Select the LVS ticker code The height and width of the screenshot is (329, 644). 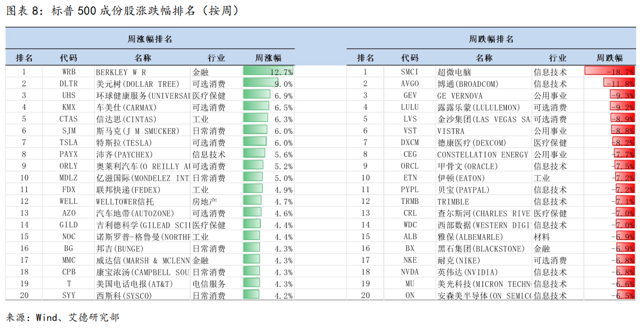click(410, 119)
